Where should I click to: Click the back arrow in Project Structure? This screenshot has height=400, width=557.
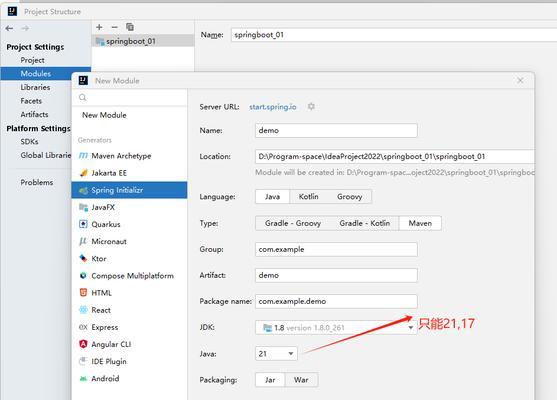pos(10,28)
